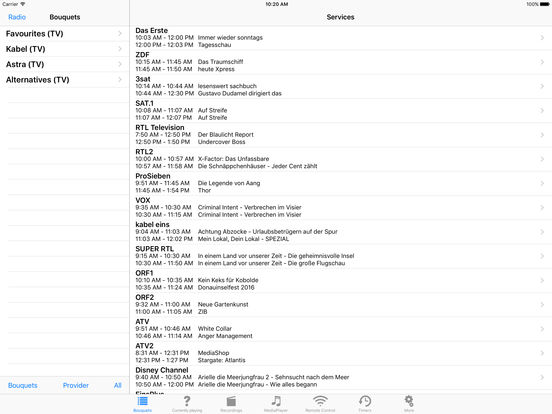This screenshot has width=552, height=414.
Task: Select the RTL2 channel name
Action: 144,152
